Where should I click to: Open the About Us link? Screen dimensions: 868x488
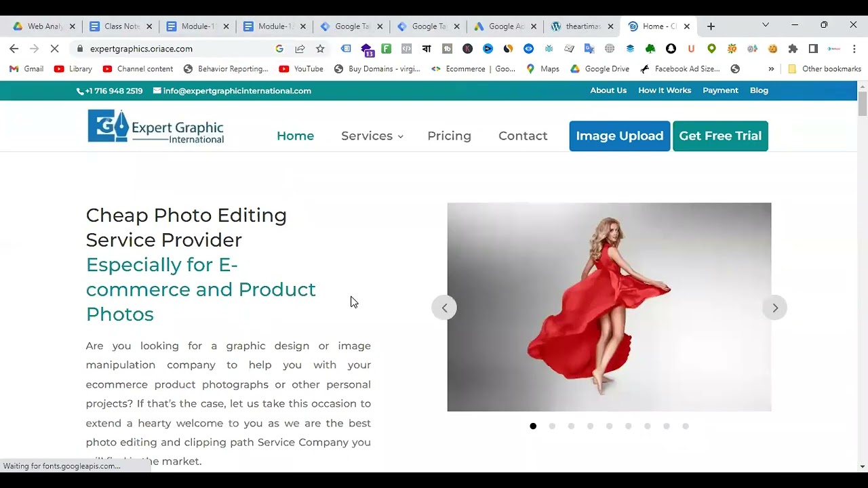[608, 90]
